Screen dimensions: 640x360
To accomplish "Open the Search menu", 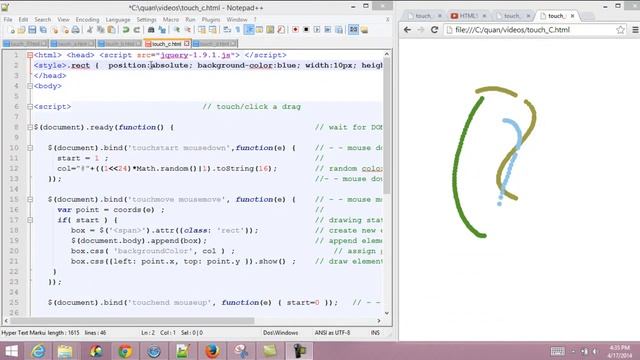I will [42, 20].
